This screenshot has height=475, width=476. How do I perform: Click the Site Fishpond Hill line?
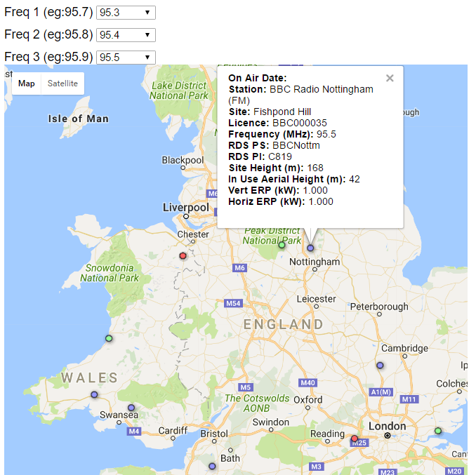[270, 112]
